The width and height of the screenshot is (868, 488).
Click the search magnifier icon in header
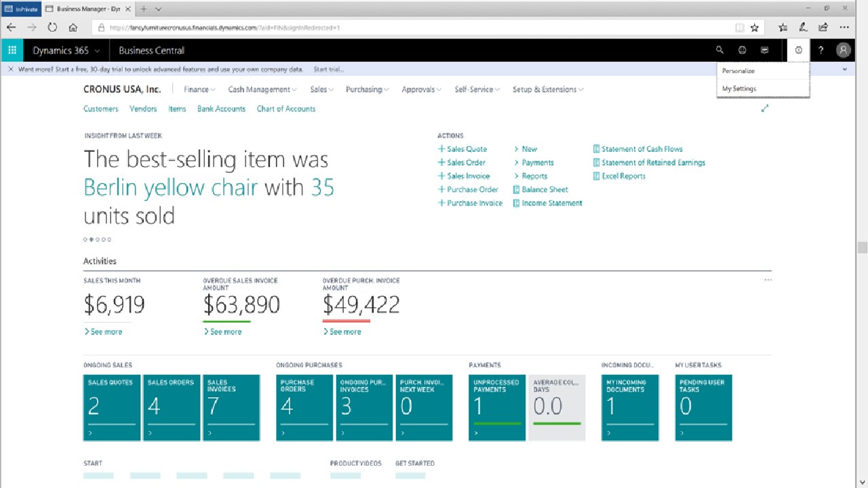[719, 50]
